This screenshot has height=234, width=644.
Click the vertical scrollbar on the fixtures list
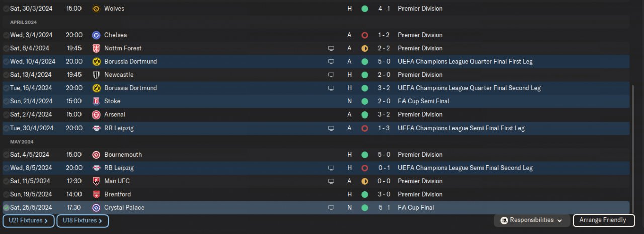(633, 146)
